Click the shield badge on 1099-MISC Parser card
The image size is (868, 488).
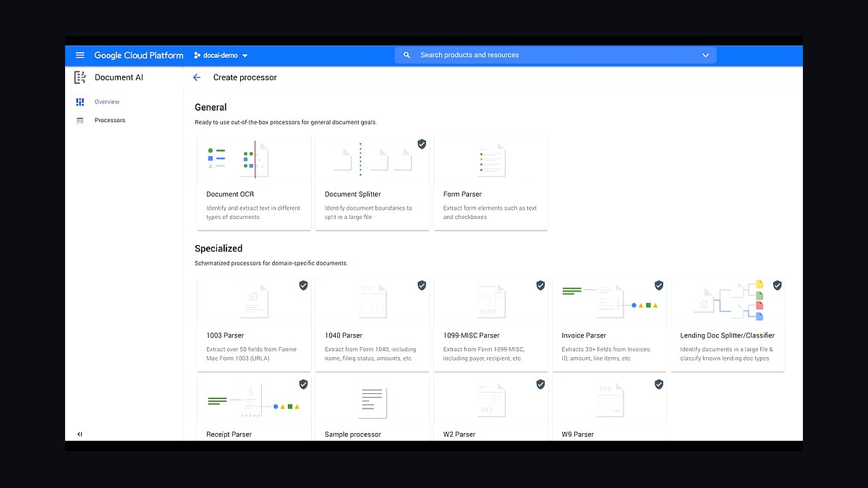(540, 286)
